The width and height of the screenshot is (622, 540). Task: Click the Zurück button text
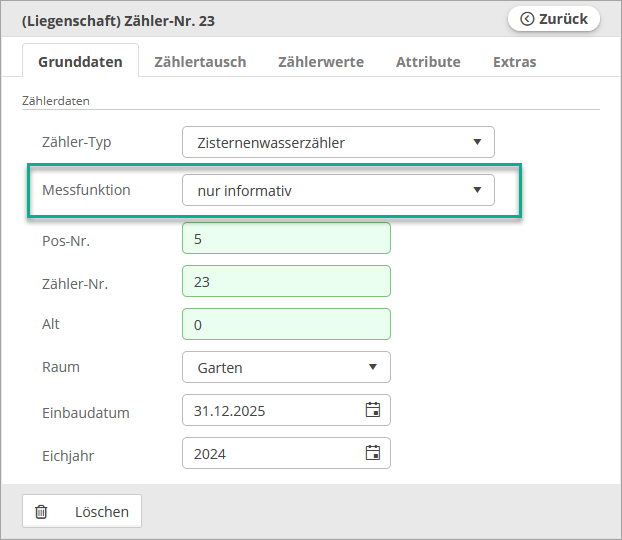coord(563,19)
